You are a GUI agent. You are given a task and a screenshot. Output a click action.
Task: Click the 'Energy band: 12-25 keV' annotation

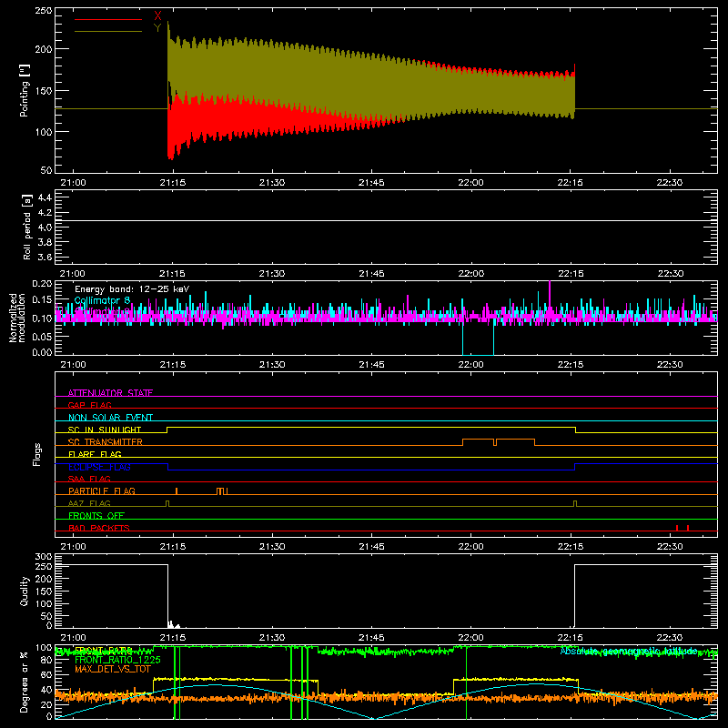point(132,289)
